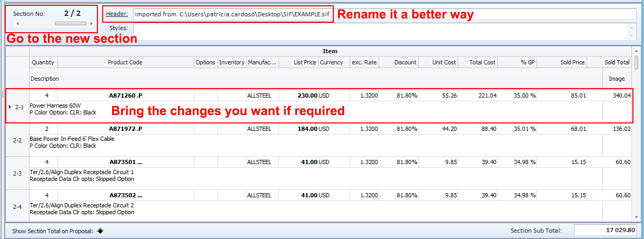
Task: Open the Header link label
Action: [117, 14]
